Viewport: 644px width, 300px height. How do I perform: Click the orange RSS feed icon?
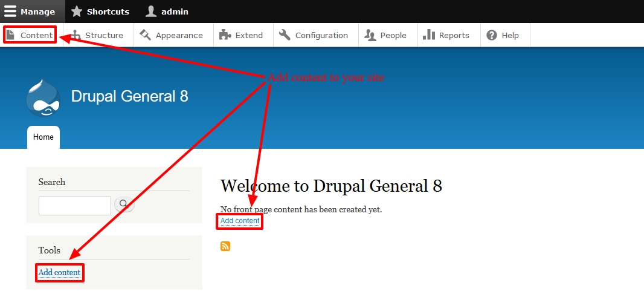pos(225,246)
